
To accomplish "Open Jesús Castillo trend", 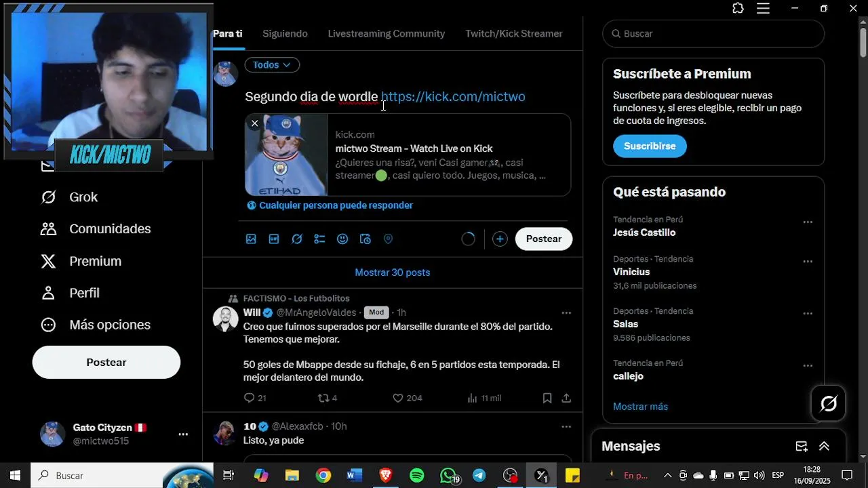I will pos(644,232).
